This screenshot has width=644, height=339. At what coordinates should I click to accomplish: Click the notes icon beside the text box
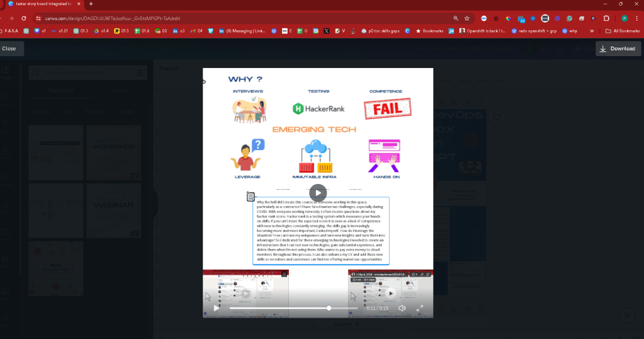pos(251,197)
